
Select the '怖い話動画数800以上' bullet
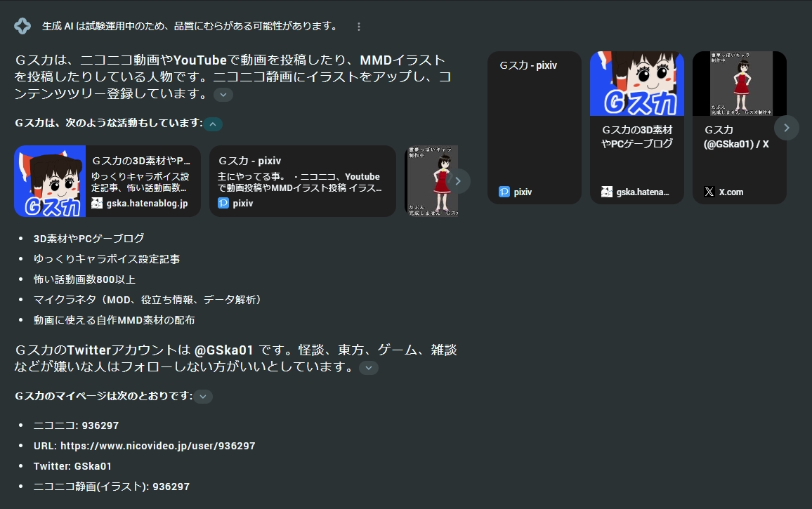84,279
